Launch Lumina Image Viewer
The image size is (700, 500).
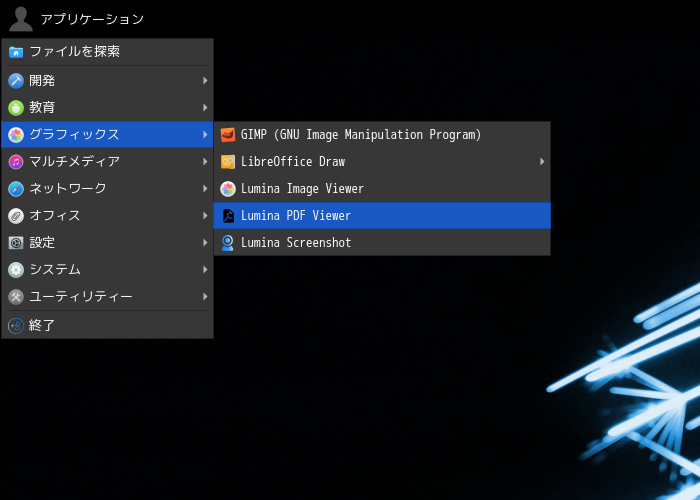[x=382, y=189]
